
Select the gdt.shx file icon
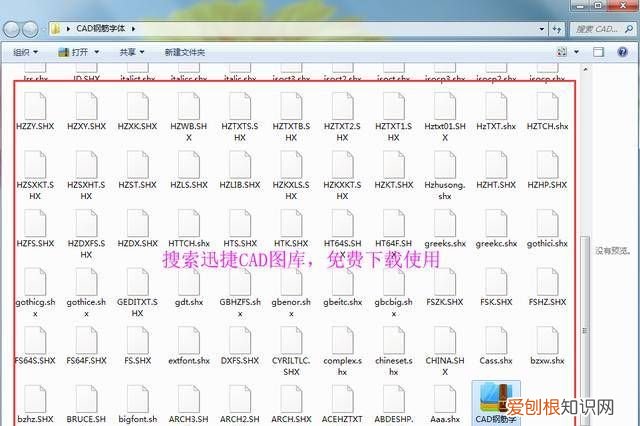189,281
